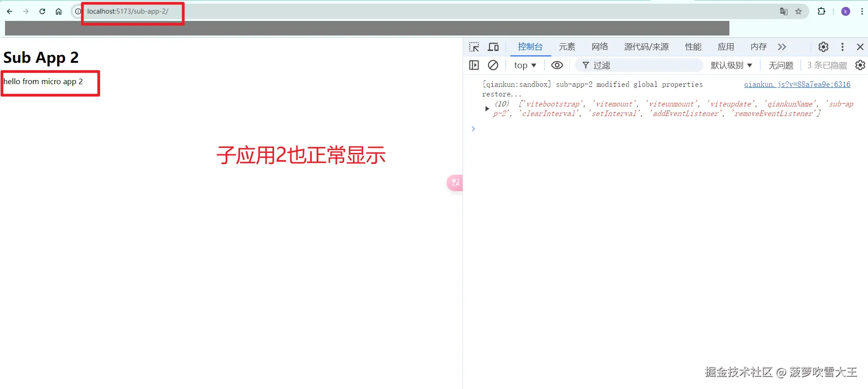Screen dimensions: 868x389
Task: Translate this page icon in address bar
Action: click(784, 11)
